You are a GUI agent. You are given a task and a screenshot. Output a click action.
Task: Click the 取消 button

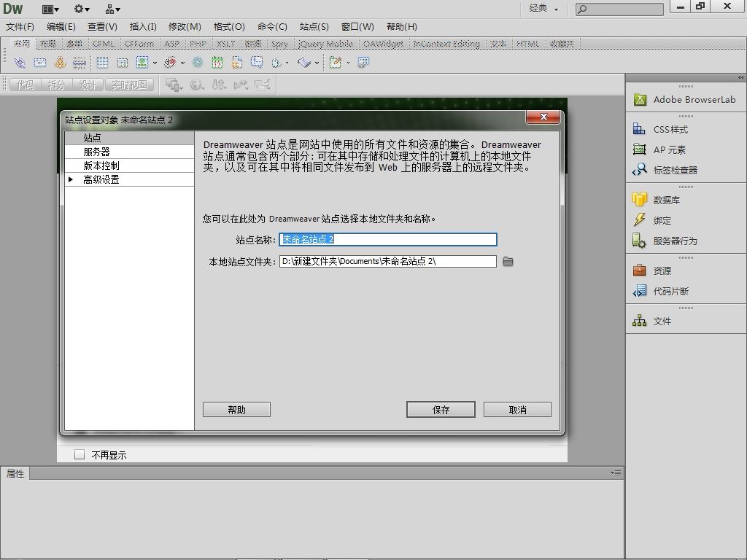tap(517, 410)
